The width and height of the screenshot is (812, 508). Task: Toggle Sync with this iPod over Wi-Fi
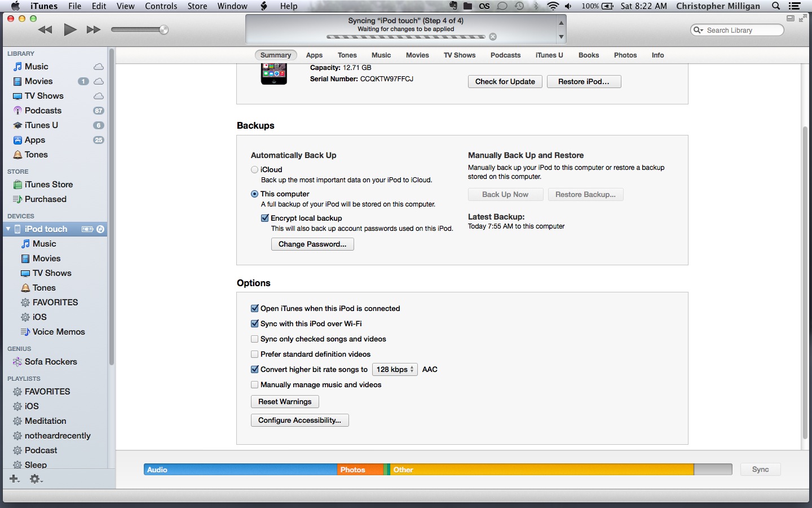click(x=254, y=323)
